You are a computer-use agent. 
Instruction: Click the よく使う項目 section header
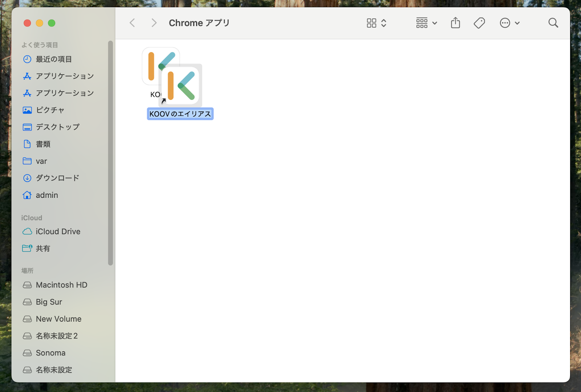click(x=40, y=45)
